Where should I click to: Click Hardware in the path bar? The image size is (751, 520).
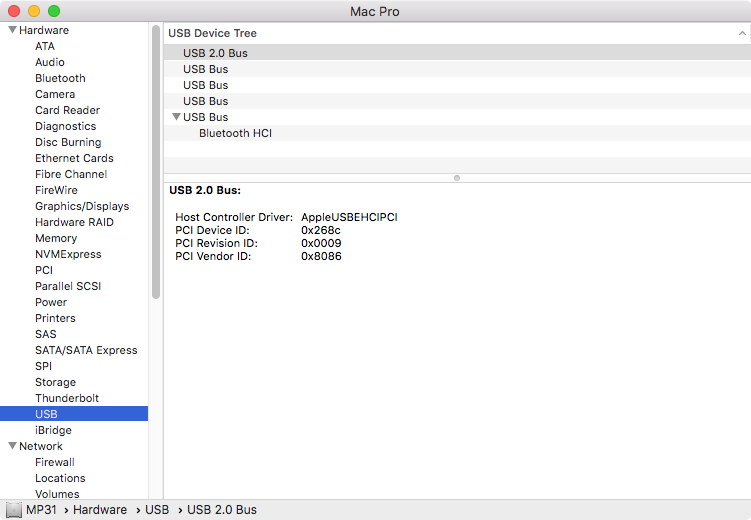point(100,510)
